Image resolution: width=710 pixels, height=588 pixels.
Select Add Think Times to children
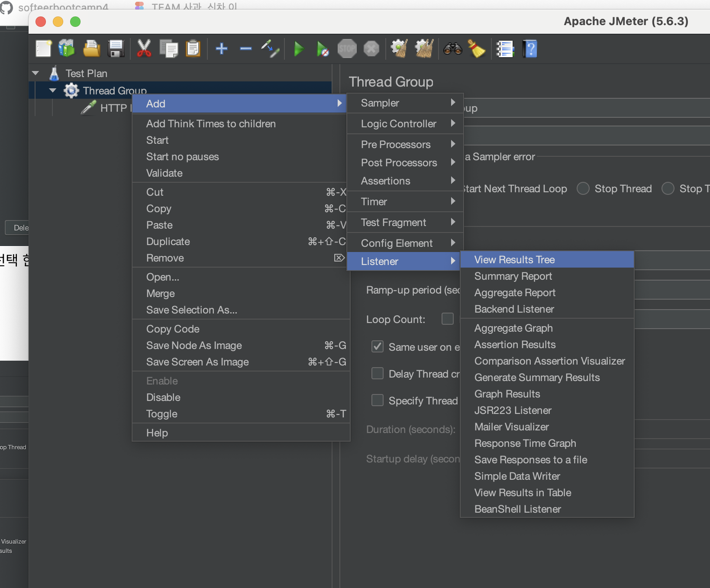click(x=241, y=123)
